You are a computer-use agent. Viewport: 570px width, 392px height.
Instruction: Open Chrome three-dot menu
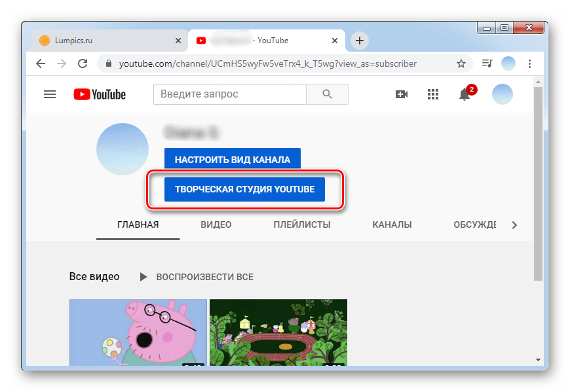click(530, 63)
